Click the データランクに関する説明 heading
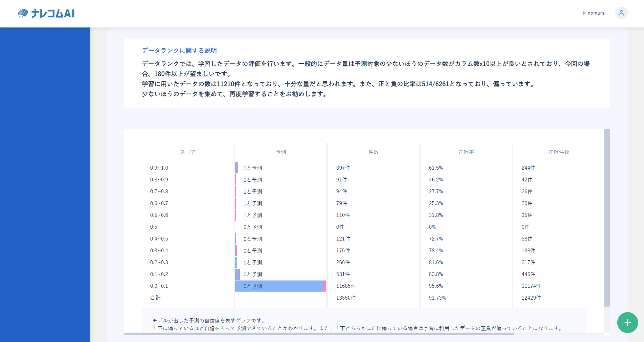Image resolution: width=644 pixels, height=342 pixels. (x=179, y=50)
